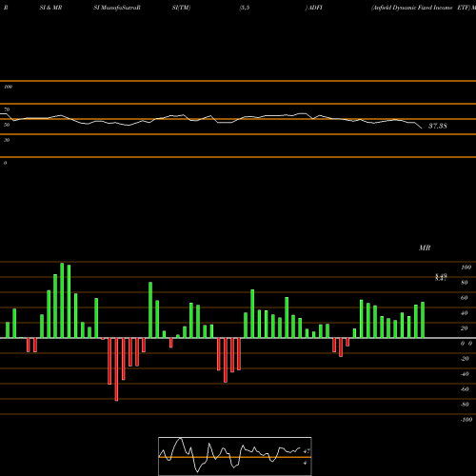
Task: Click the Anfield Dynamic Fixed Income title
Action: click(412, 8)
